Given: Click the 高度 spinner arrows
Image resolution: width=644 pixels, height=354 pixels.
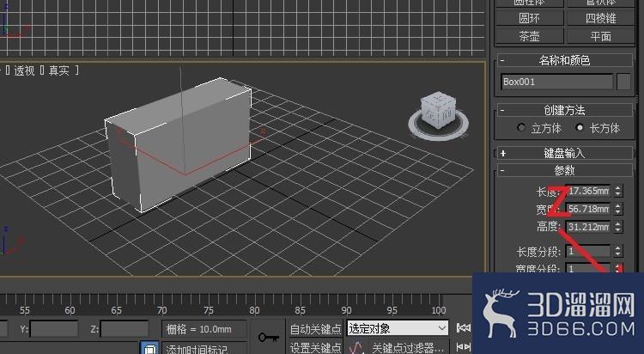Looking at the screenshot, I should tap(617, 227).
